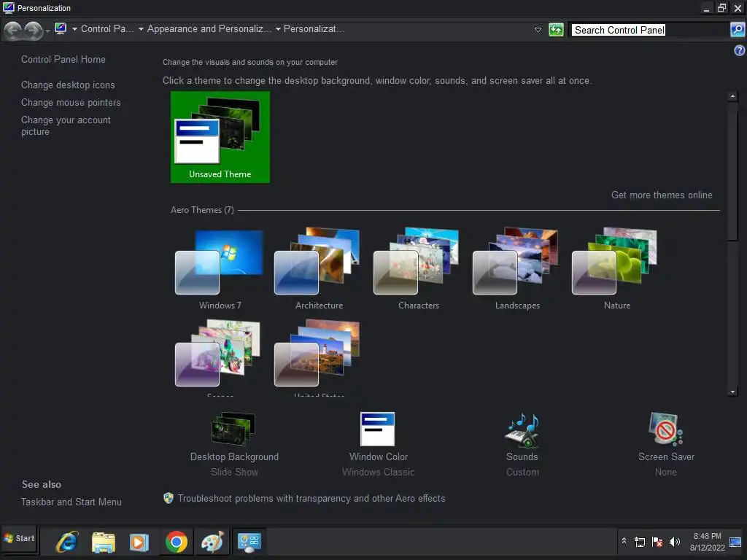Image resolution: width=747 pixels, height=560 pixels.
Task: Apply the Scenes theme with purple glass
Action: [x=220, y=357]
